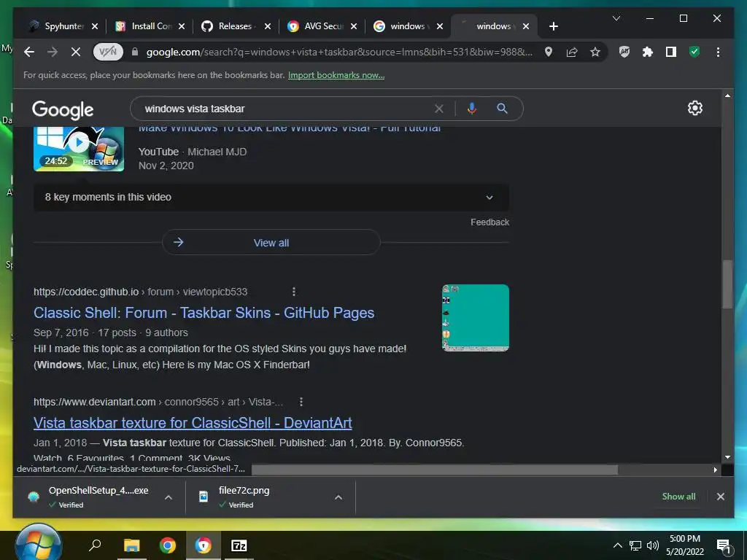Click the vertical page scrollbar thumb

coord(727,285)
